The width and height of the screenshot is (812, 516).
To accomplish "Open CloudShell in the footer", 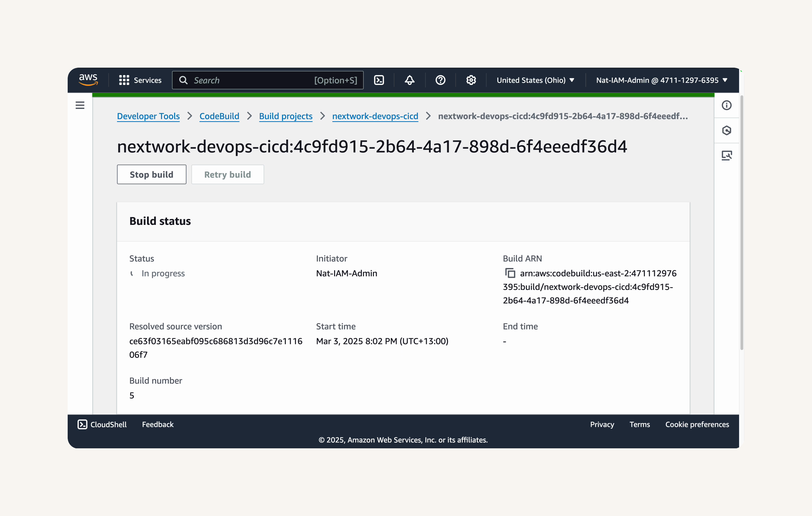I will pyautogui.click(x=102, y=424).
